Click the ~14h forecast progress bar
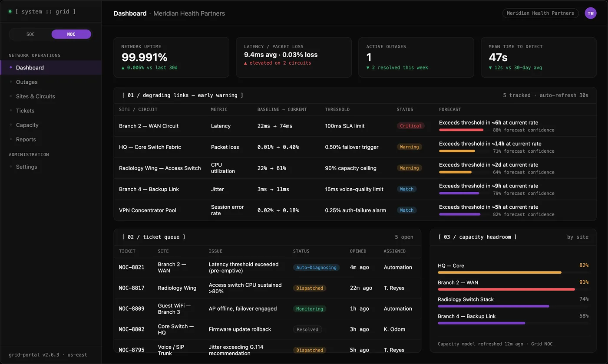The image size is (608, 364). (x=464, y=151)
